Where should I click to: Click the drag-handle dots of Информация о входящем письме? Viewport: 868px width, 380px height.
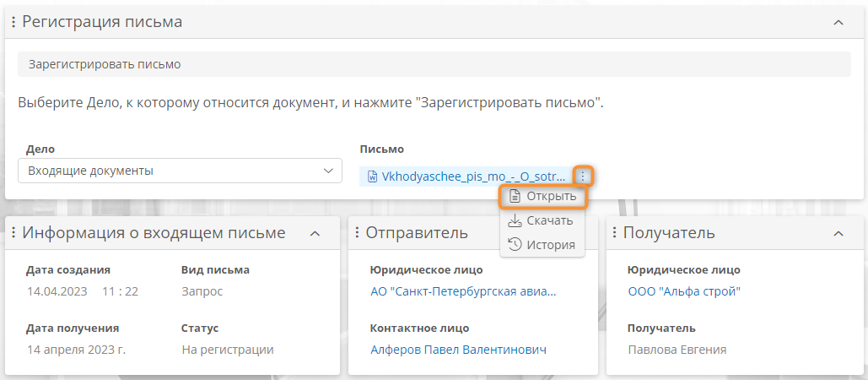13,233
